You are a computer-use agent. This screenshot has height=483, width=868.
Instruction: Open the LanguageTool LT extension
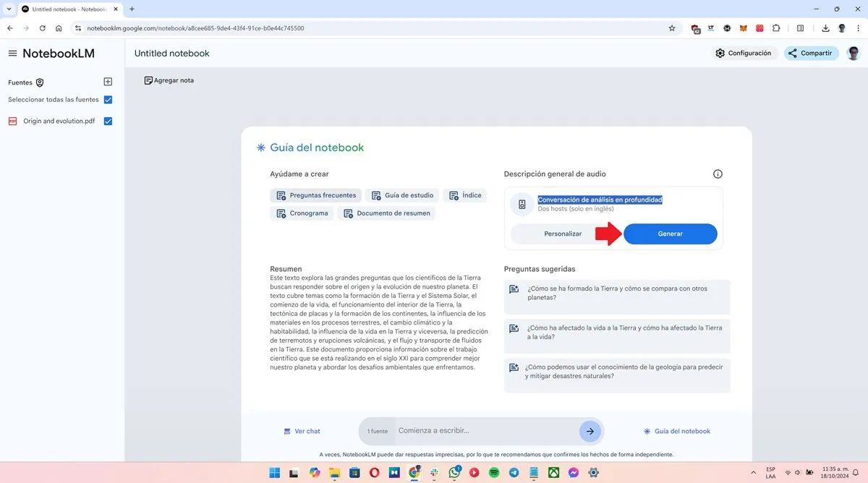coord(711,28)
